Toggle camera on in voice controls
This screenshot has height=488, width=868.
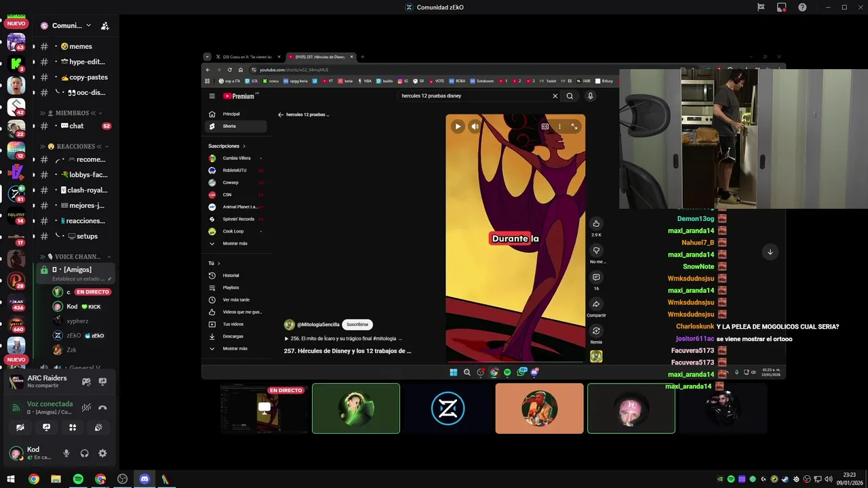pyautogui.click(x=20, y=428)
